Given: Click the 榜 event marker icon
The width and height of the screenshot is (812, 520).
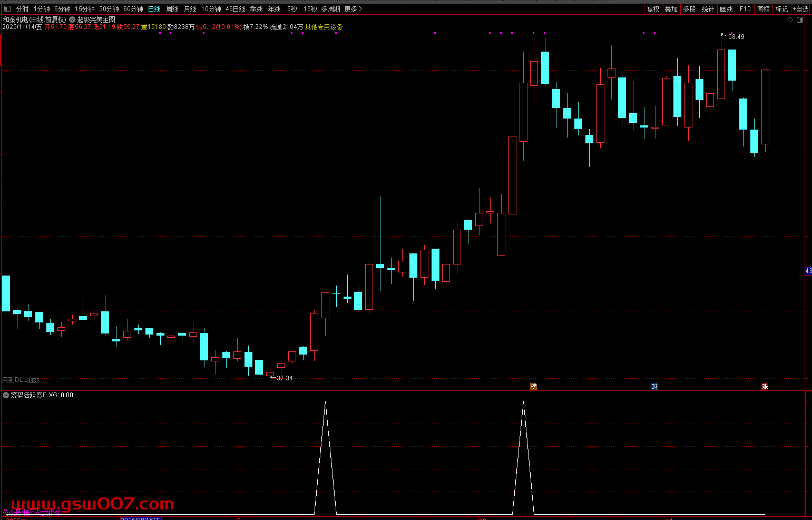Looking at the screenshot, I should (533, 387).
